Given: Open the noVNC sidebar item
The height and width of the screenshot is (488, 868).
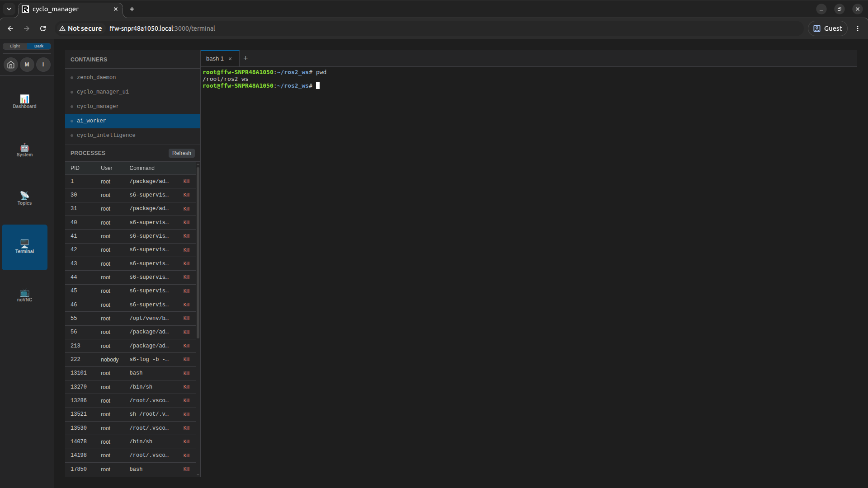Looking at the screenshot, I should pyautogui.click(x=24, y=296).
